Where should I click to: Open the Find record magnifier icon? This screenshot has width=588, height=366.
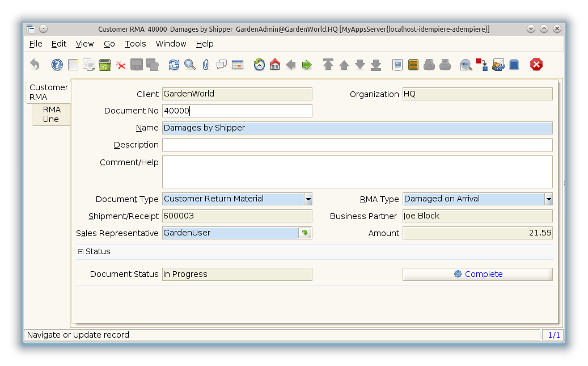(x=190, y=65)
